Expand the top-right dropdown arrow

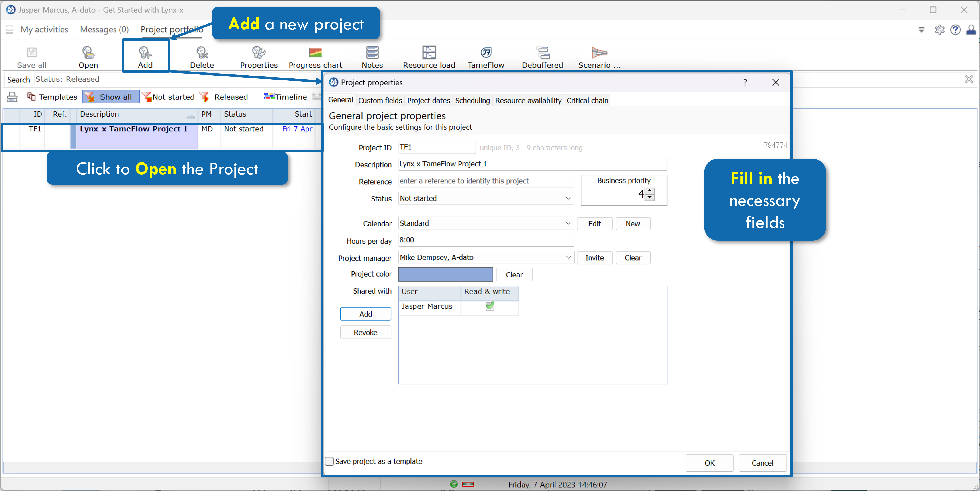coord(921,29)
